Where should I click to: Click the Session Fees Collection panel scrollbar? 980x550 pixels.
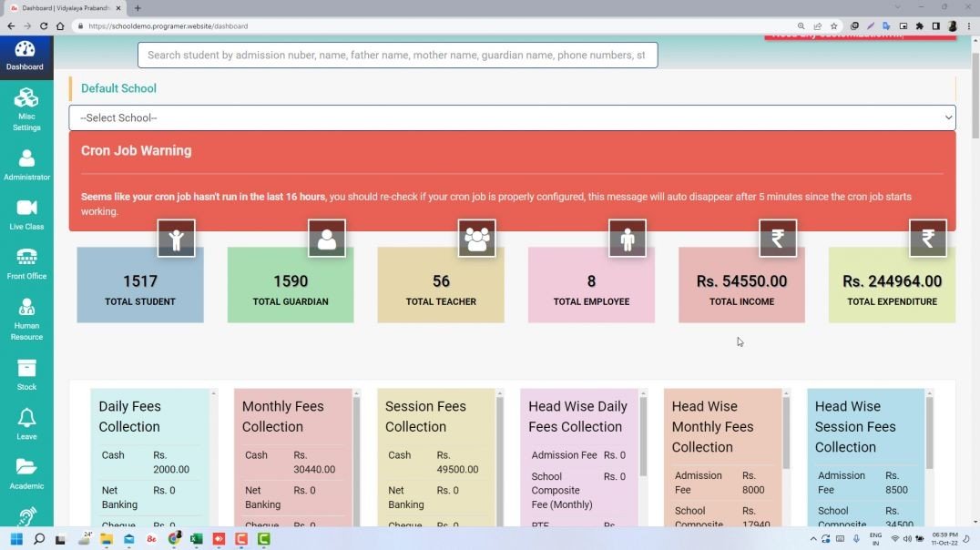(500, 455)
